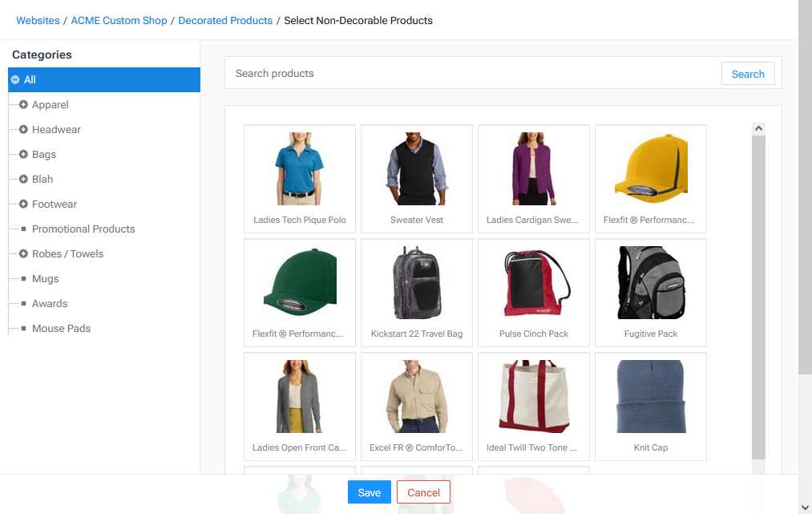Choose the Kickstart 22 Travel Bag
Viewport: 812px width, 514px height.
pyautogui.click(x=417, y=292)
